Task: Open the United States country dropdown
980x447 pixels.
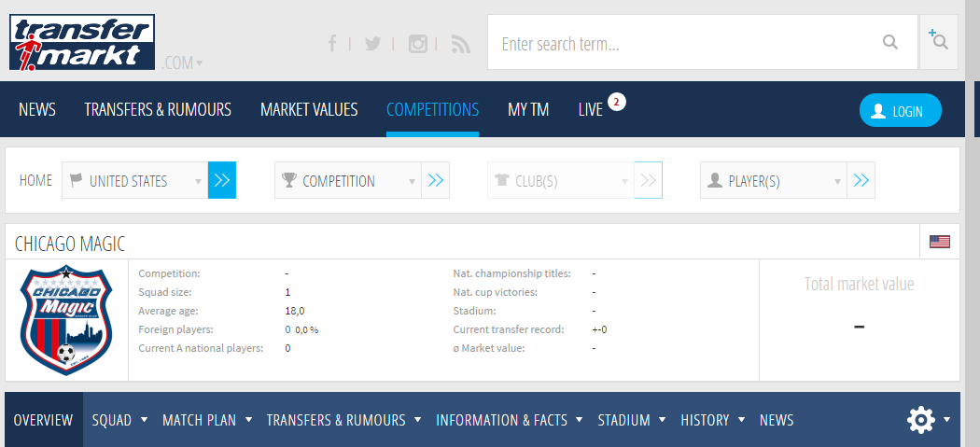Action: coord(135,181)
